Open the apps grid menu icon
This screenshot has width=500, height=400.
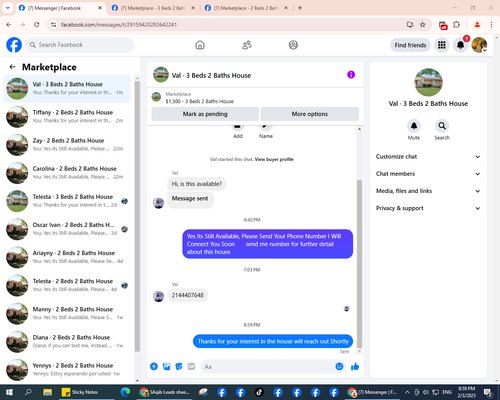(x=442, y=45)
